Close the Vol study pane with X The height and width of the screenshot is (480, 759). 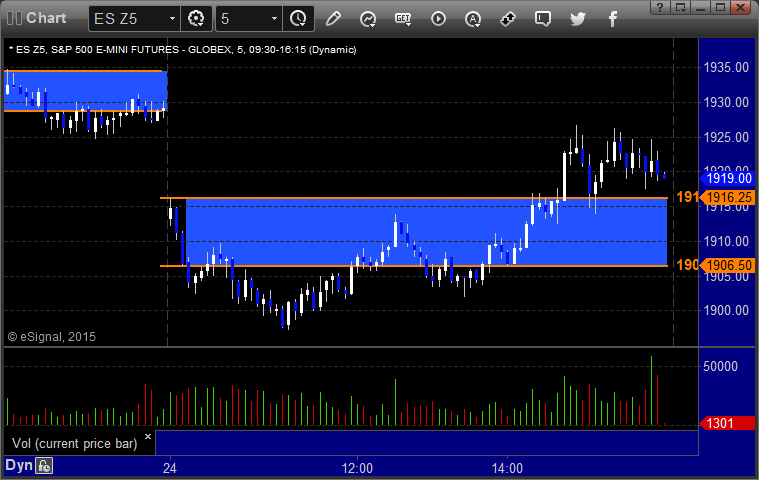pos(148,436)
